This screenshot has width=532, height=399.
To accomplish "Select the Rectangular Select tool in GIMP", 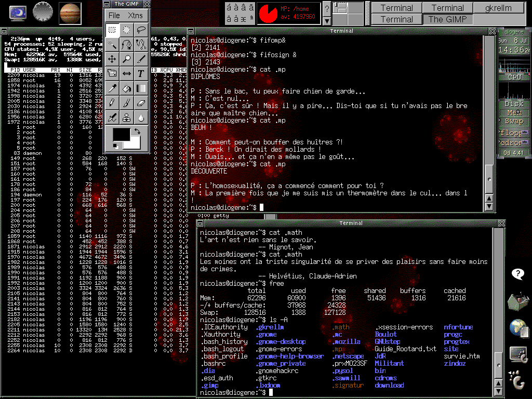I will coord(112,30).
